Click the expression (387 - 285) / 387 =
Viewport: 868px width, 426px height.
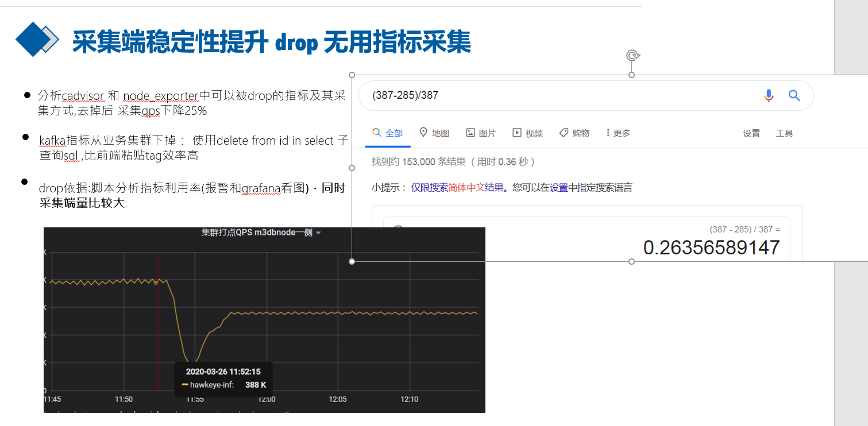pyautogui.click(x=745, y=229)
